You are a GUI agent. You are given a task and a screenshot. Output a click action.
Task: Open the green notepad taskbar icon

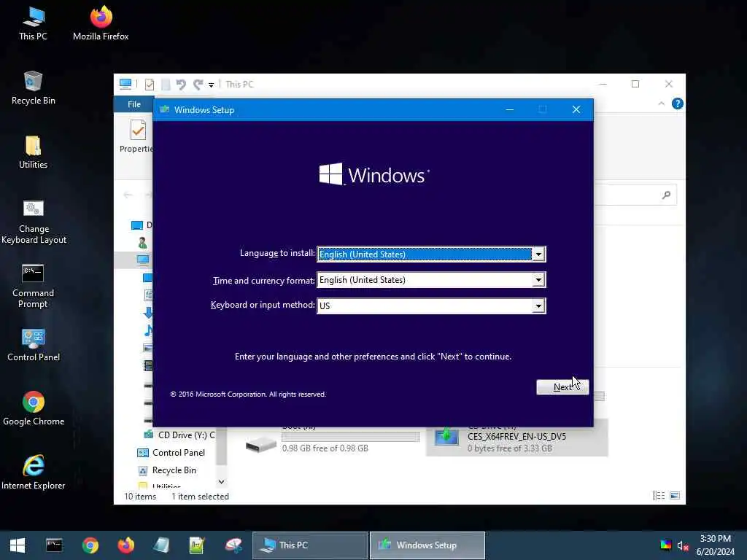(x=197, y=545)
